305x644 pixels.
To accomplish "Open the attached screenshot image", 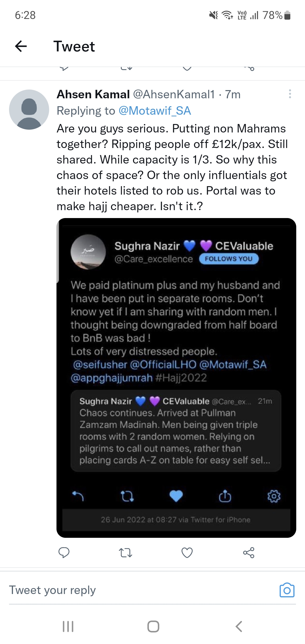I will coord(176,378).
